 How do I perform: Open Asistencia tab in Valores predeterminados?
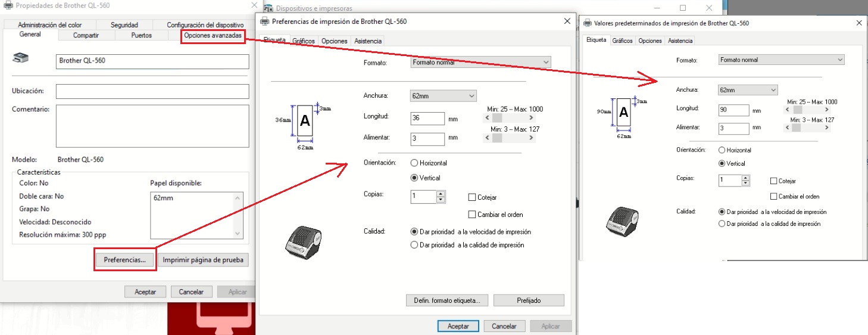(x=680, y=41)
